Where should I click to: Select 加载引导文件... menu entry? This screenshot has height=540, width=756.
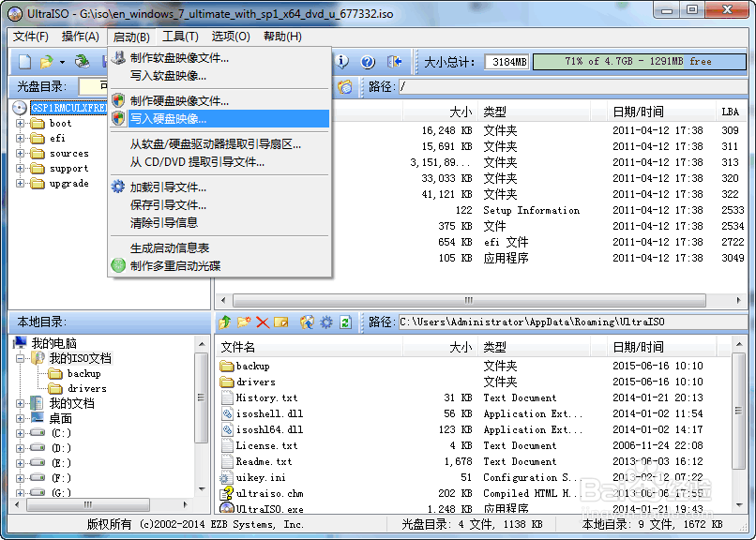point(219,187)
